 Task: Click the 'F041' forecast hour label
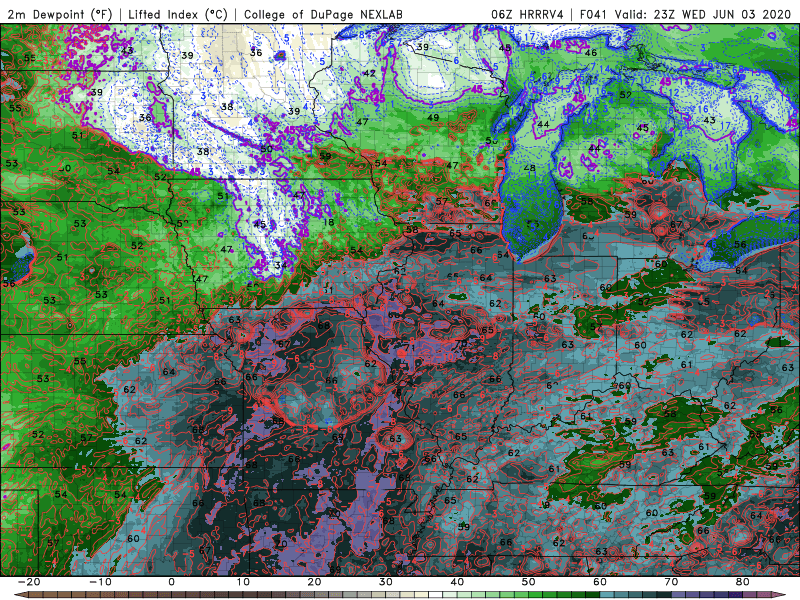point(594,14)
